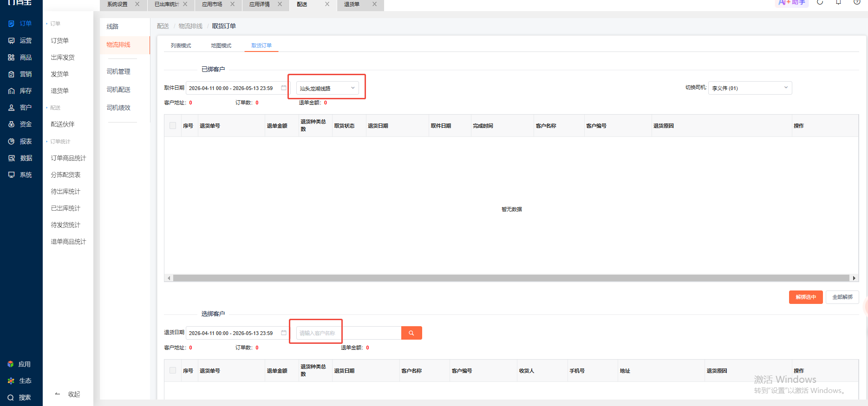868x406 pixels.
Task: Focus the 请输入客户名称 input field
Action: pyautogui.click(x=348, y=333)
